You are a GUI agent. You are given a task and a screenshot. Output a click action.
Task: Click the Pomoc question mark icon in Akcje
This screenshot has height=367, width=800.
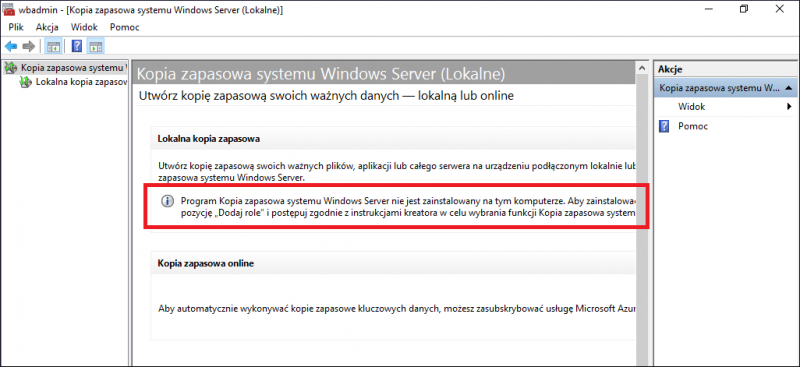pyautogui.click(x=664, y=126)
